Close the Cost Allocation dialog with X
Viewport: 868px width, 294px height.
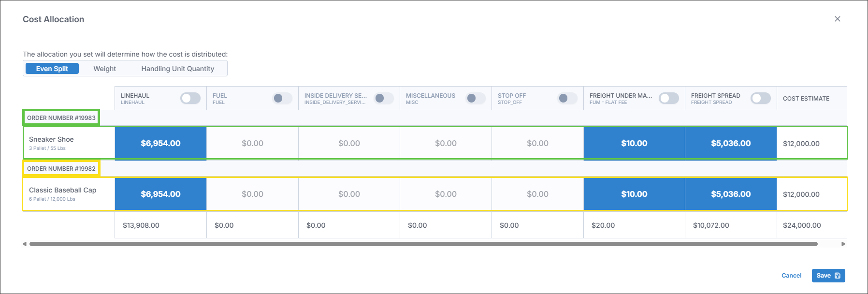point(838,19)
